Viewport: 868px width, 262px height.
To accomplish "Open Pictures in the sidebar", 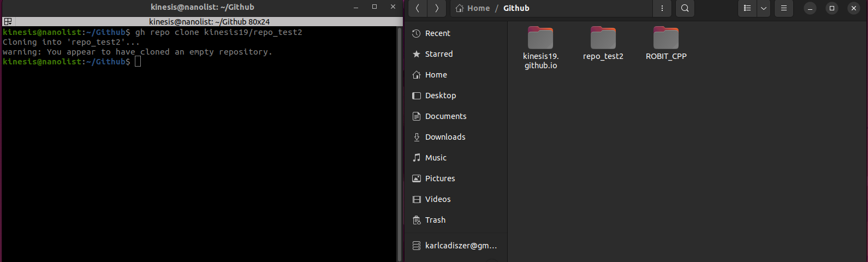I will pyautogui.click(x=456, y=178).
